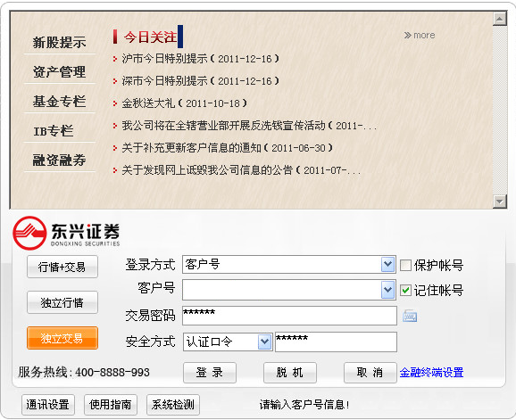This screenshot has width=516, height=420.
Task: Click the scroll up arrow in news panel
Action: [499, 19]
